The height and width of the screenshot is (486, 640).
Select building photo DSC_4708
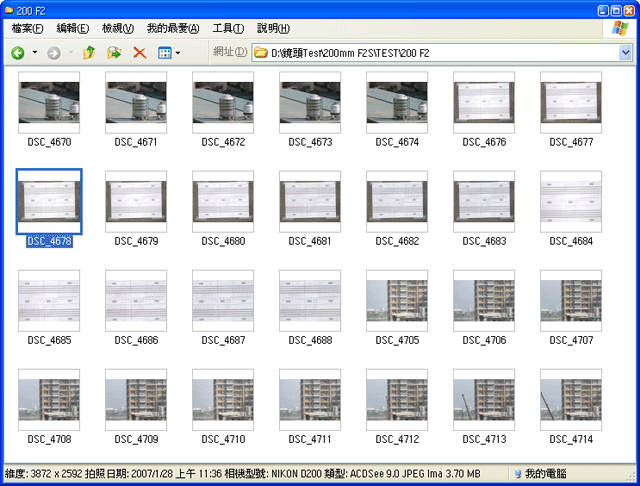click(49, 400)
